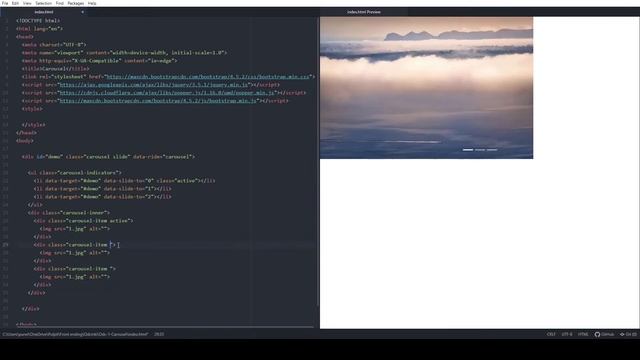Select the second carousel indicator in preview
This screenshot has width=640, height=360.
pyautogui.click(x=480, y=150)
